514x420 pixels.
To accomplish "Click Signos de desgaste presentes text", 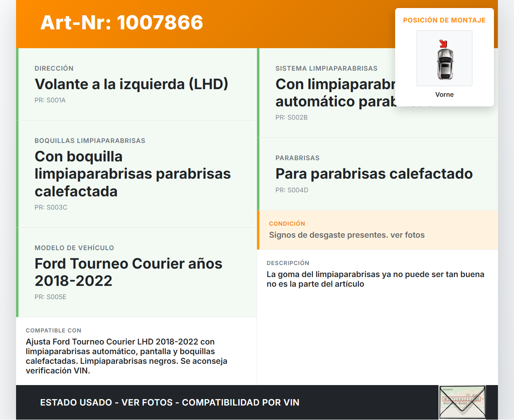I will [347, 235].
